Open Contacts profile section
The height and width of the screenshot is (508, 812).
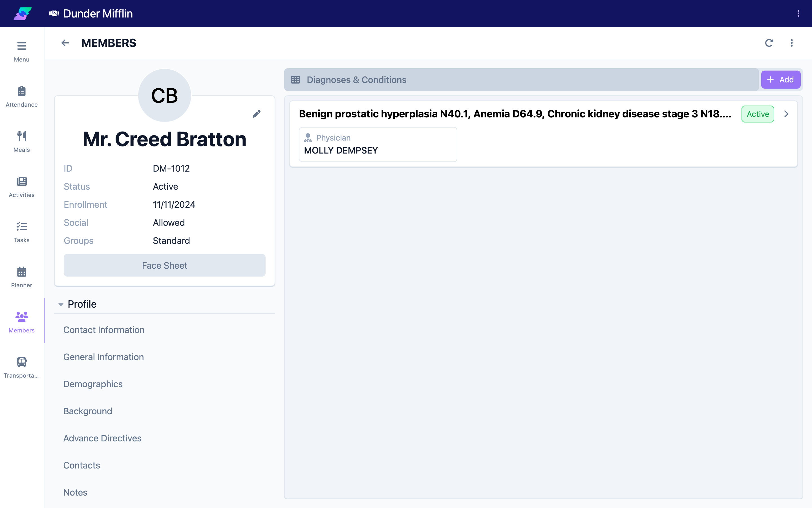[81, 465]
